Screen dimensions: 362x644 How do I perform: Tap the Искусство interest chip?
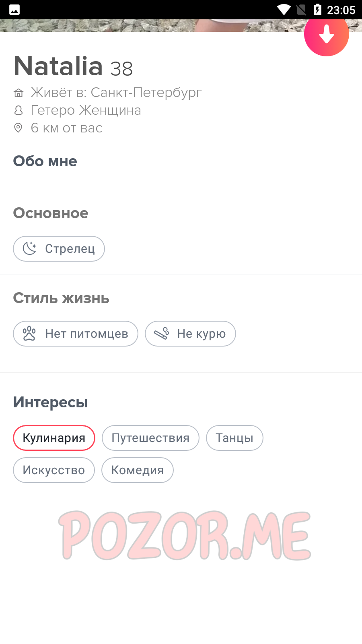point(54,470)
